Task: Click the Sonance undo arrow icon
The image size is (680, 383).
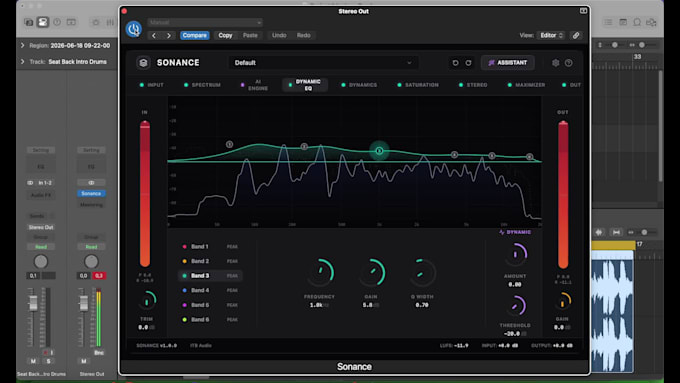Action: (455, 63)
